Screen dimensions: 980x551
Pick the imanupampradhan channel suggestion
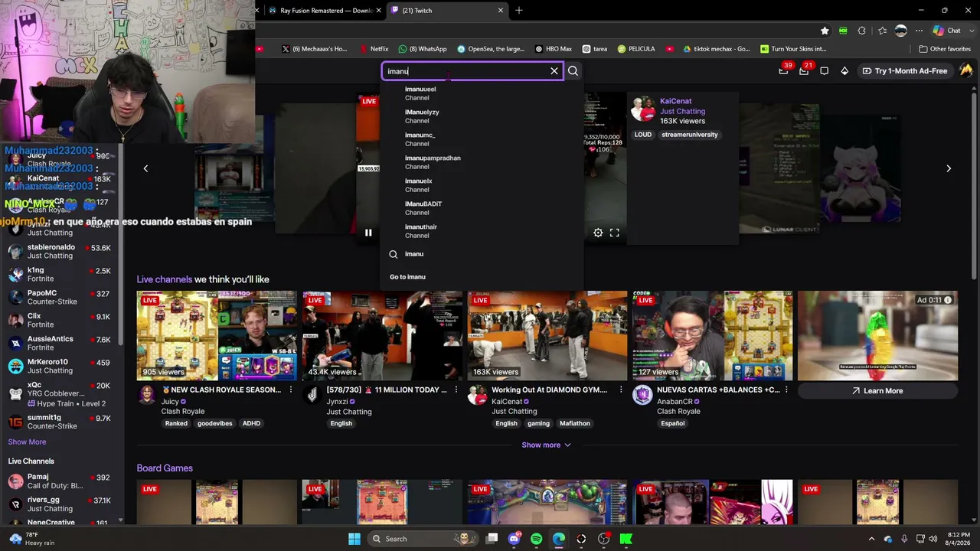(x=482, y=162)
